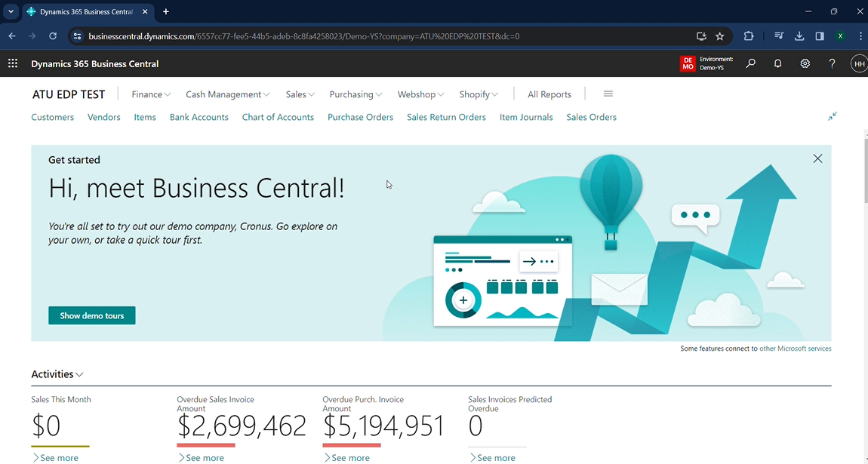This screenshot has height=464, width=868.
Task: Open the Customers list
Action: click(x=53, y=117)
